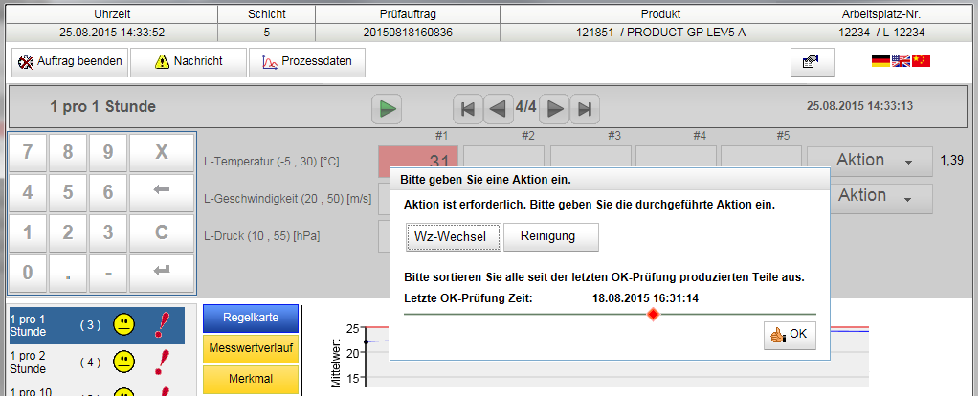Jump to first sample record
Viewport: 980px width, 396px height.
(x=467, y=109)
